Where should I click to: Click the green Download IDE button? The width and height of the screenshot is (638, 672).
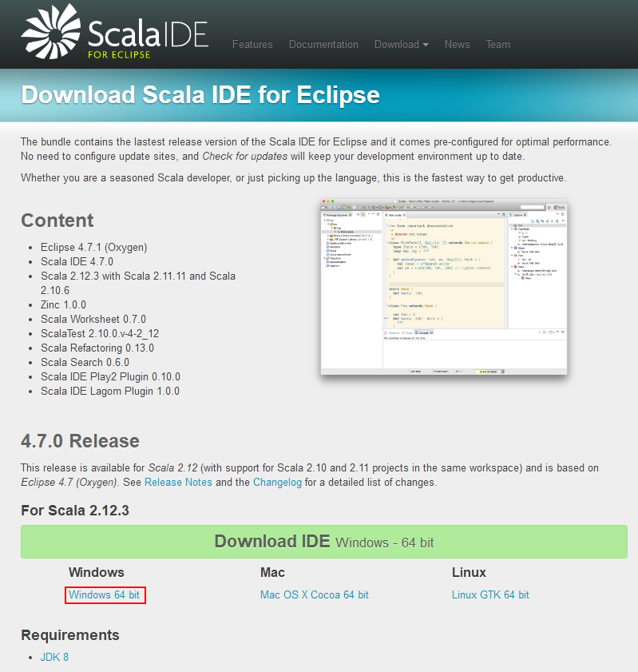tap(323, 542)
